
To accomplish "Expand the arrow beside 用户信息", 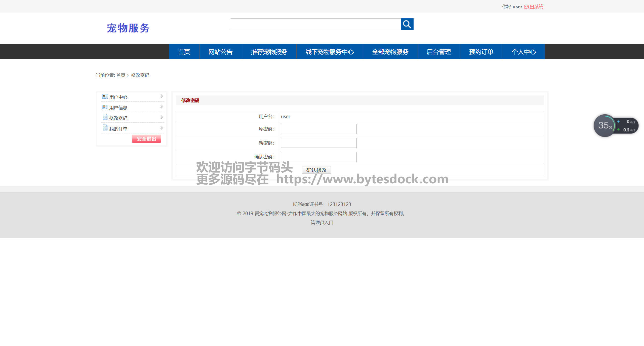I will (162, 107).
